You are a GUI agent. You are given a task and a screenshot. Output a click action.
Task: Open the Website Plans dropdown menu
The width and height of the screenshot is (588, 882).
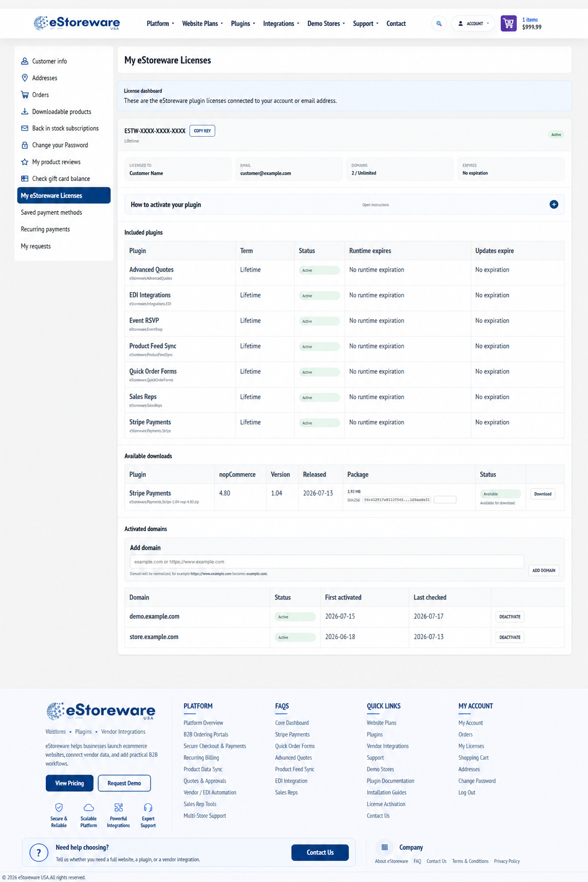tap(203, 24)
